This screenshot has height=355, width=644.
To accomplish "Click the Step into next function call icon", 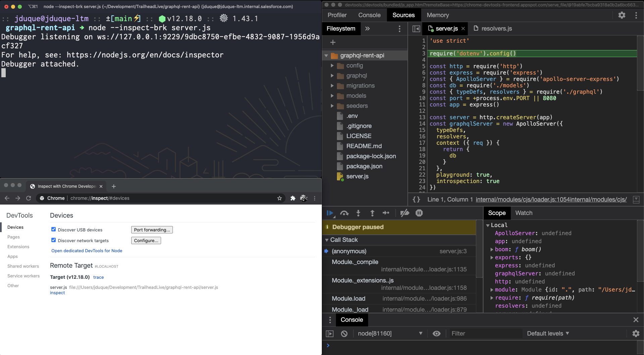I will (358, 213).
